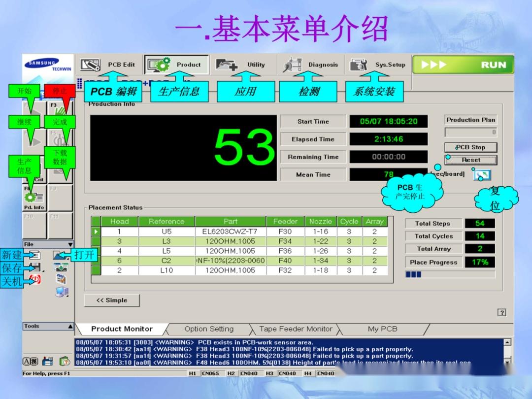Click the green help book icon

(65, 362)
